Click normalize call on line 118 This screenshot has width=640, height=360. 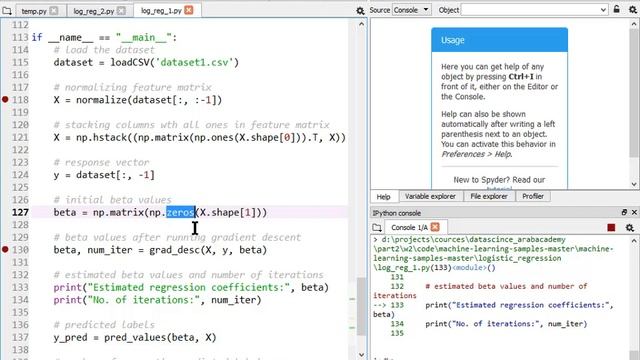tap(101, 100)
